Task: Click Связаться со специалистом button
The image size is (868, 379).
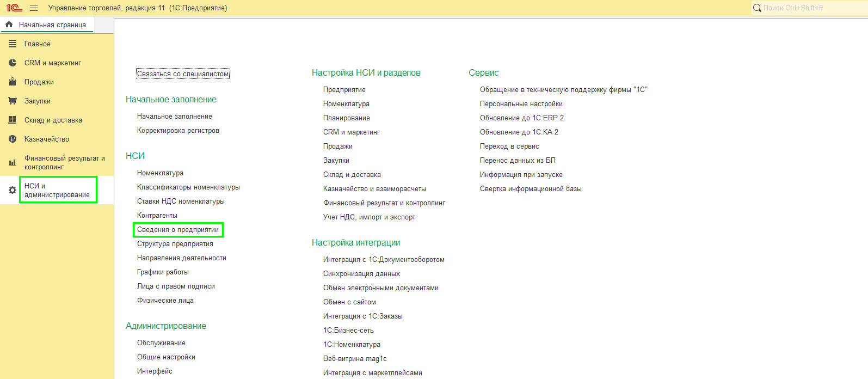Action: click(183, 74)
